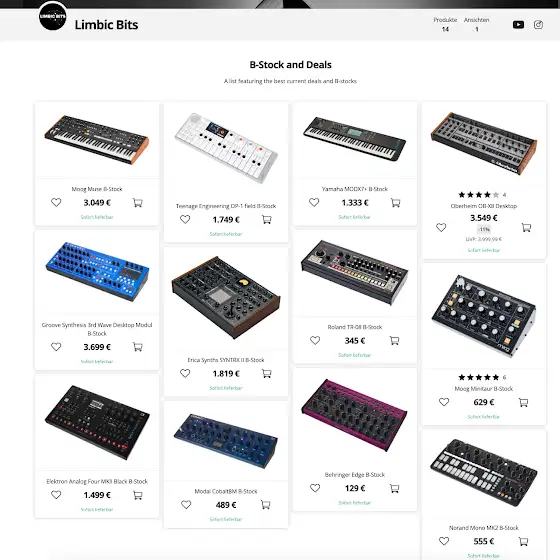Add Behringer Edge B-Stock to cart
Viewport: 560px width, 560px height.
coord(394,488)
